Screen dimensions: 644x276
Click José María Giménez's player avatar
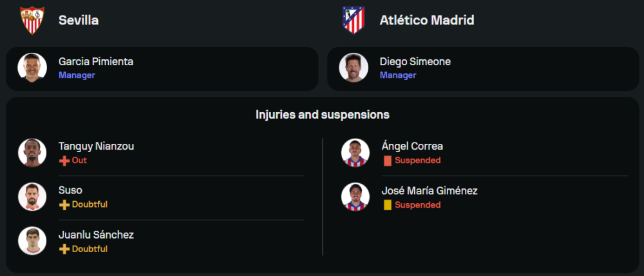(355, 197)
